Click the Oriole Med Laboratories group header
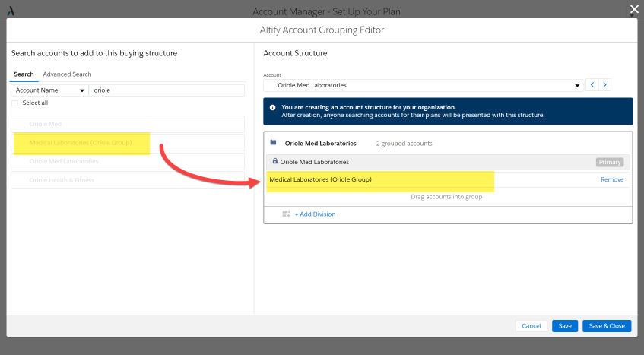Image resolution: width=644 pixels, height=355 pixels. [320, 143]
